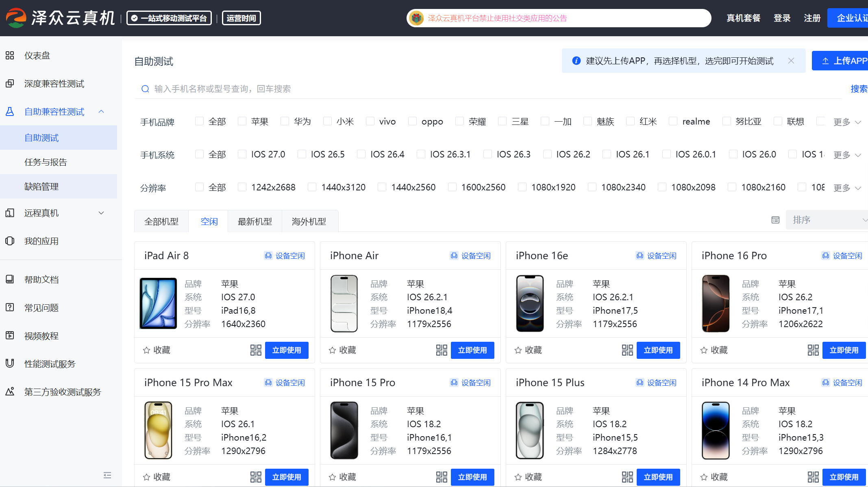The height and width of the screenshot is (487, 868).
Task: Expand the 远程真机 menu chevron
Action: [101, 213]
